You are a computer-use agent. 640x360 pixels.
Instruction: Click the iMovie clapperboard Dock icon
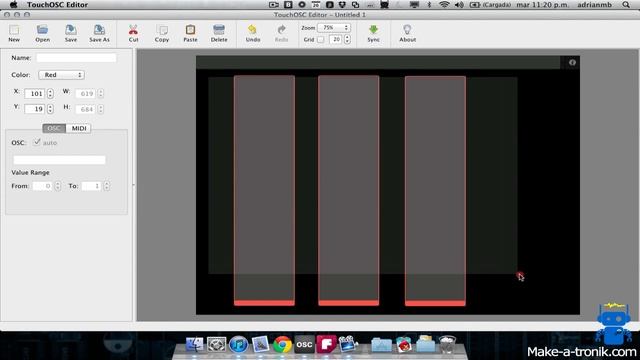tap(348, 344)
